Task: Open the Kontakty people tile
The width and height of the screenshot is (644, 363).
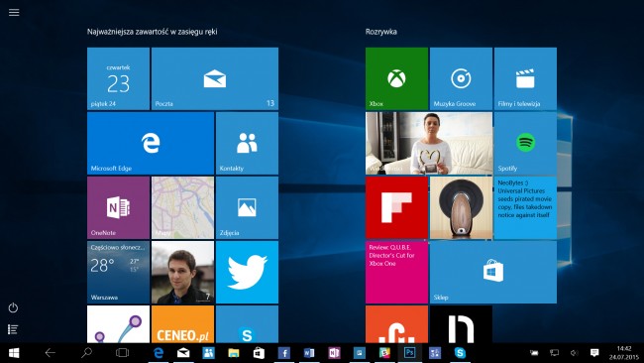Action: tap(247, 143)
